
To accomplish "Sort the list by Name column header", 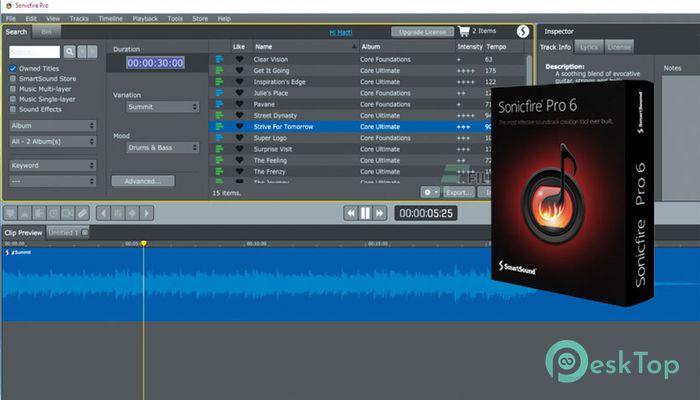I will pyautogui.click(x=306, y=46).
